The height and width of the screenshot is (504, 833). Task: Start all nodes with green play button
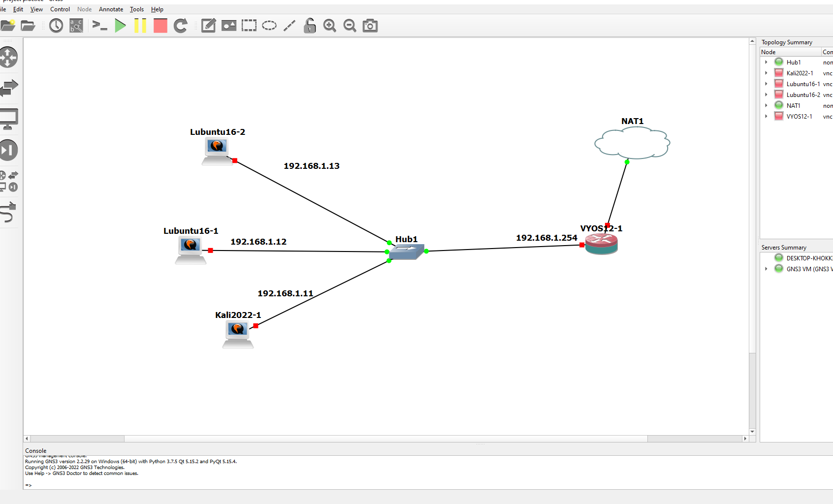pyautogui.click(x=120, y=26)
